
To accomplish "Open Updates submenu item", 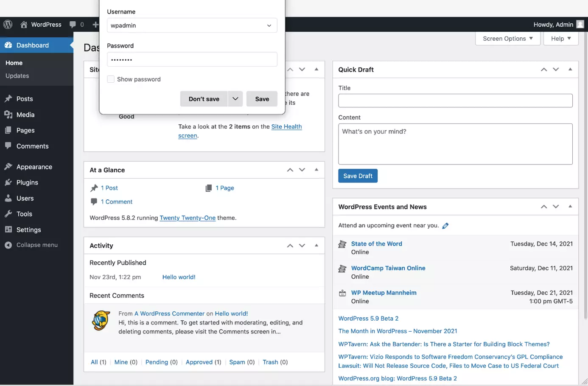I will [x=17, y=76].
